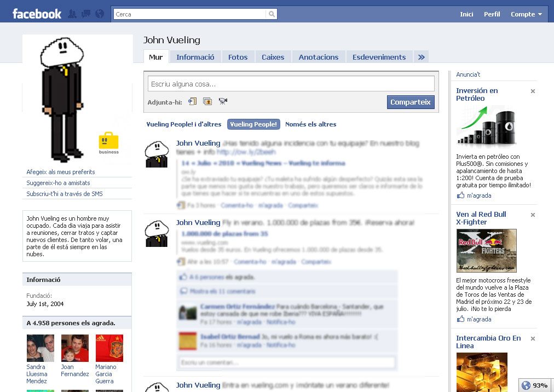Attach a link using the link icon
554x392 pixels.
[192, 101]
